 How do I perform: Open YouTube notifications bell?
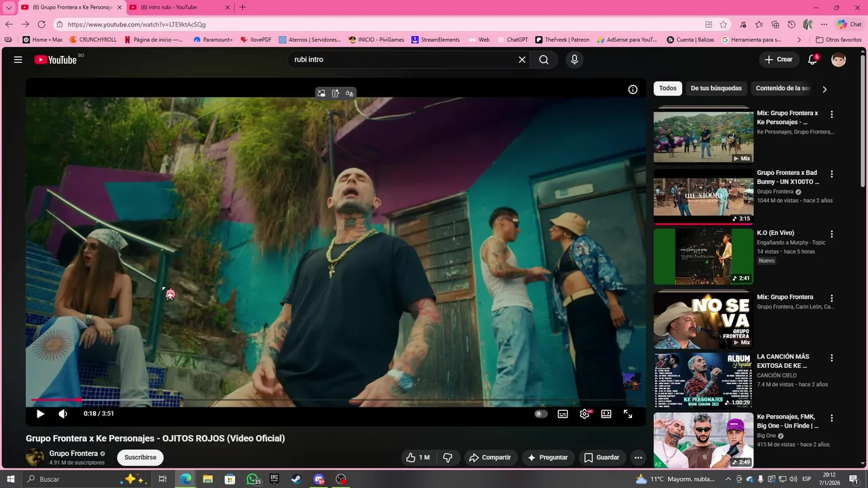(x=812, y=60)
